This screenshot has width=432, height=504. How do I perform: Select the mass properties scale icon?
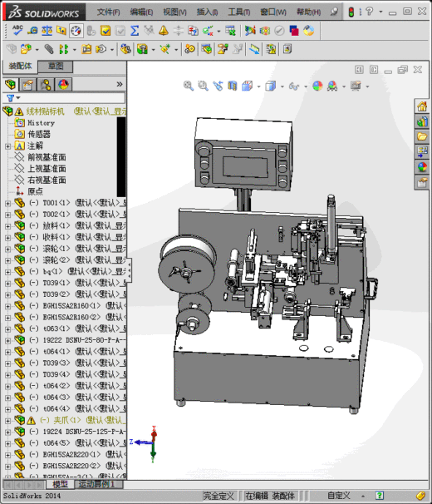point(47,31)
